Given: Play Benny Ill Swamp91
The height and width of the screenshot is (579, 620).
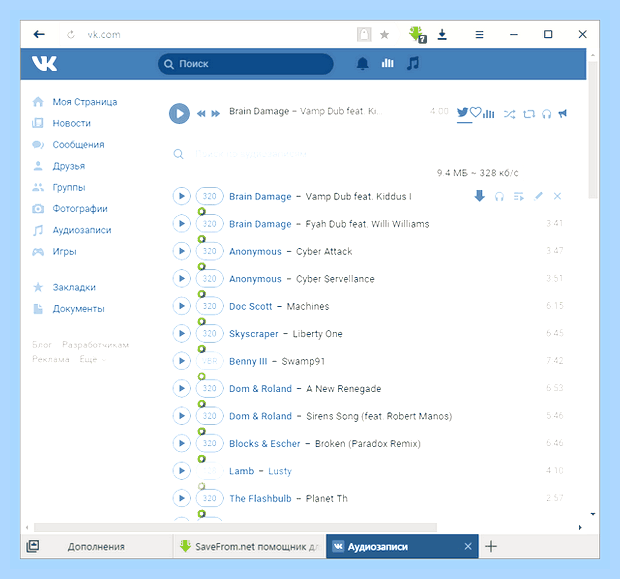Looking at the screenshot, I should click(x=181, y=361).
